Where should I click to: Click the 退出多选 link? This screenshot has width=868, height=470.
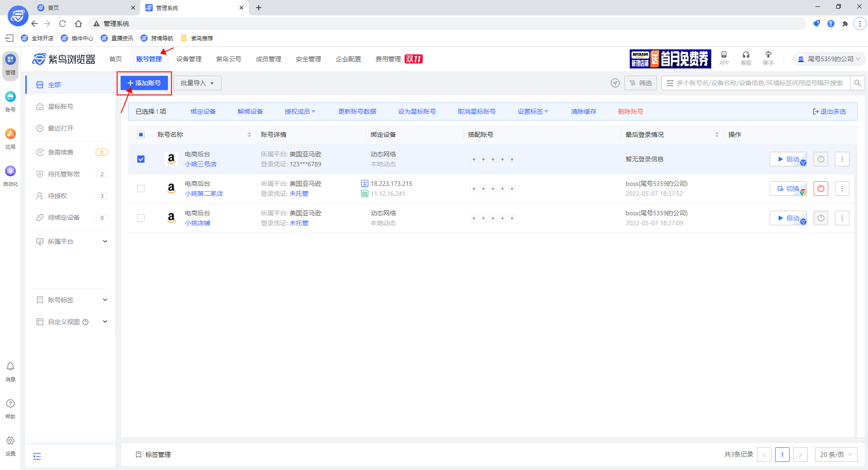tap(829, 111)
